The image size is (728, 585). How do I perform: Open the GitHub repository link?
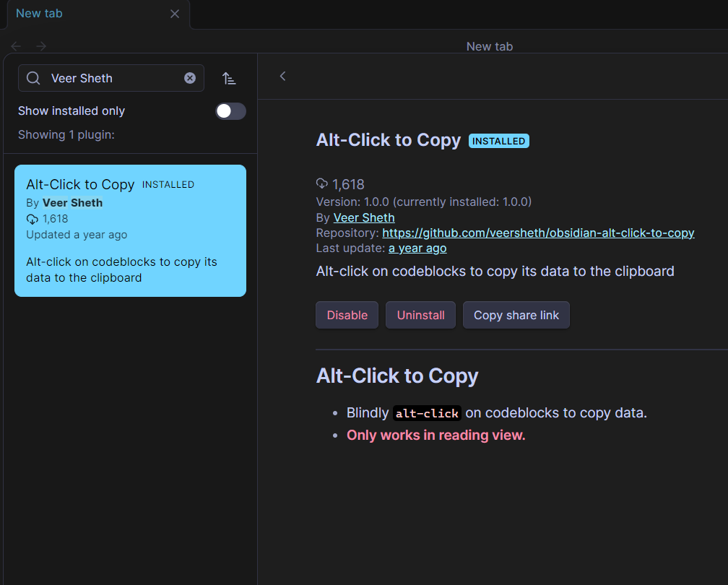point(538,233)
